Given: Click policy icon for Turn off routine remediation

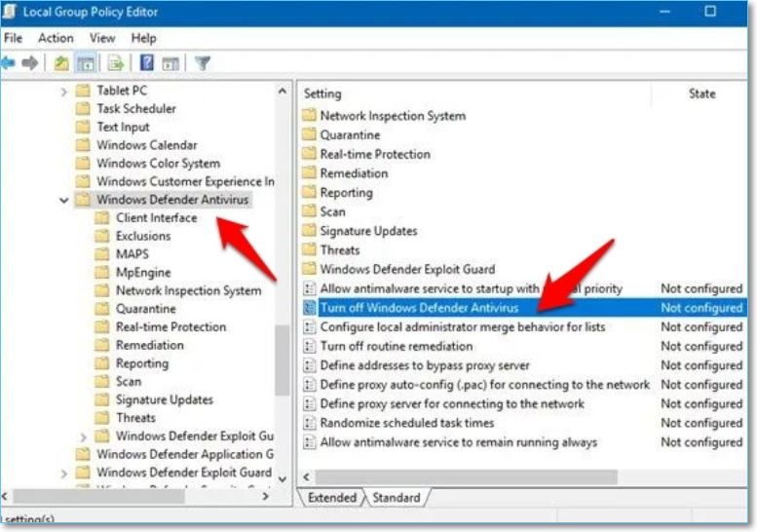Looking at the screenshot, I should click(x=309, y=346).
